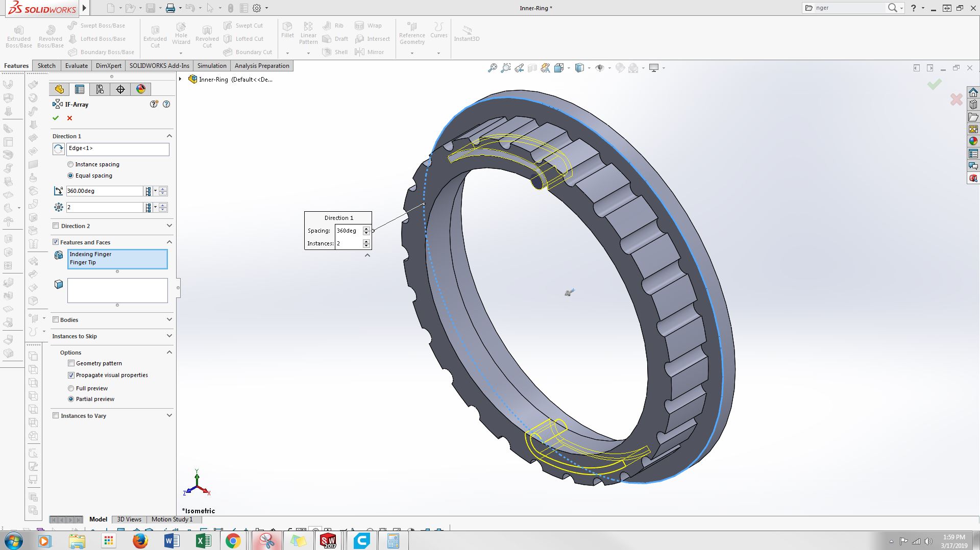The height and width of the screenshot is (550, 980).
Task: Click the Edge<1> pattern axis selection box
Action: (117, 149)
